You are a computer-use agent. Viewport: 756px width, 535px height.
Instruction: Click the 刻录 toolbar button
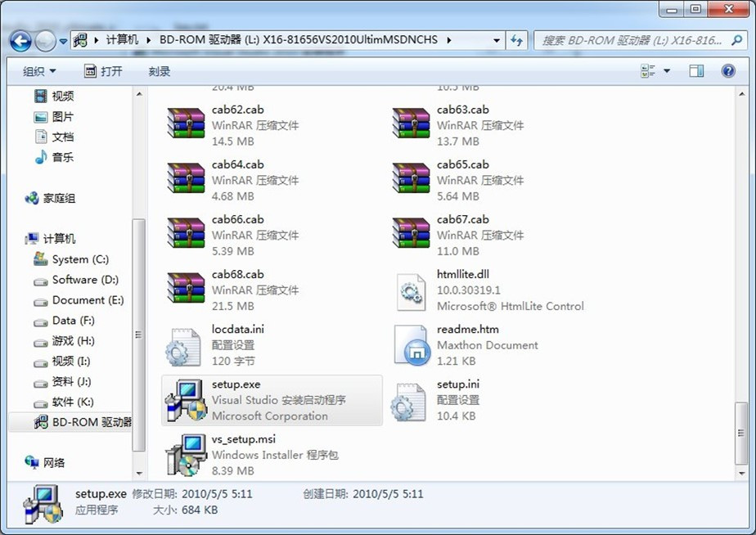tap(159, 71)
